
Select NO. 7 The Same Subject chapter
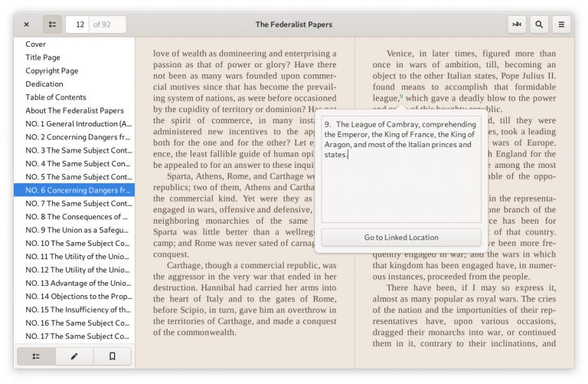[74, 203]
